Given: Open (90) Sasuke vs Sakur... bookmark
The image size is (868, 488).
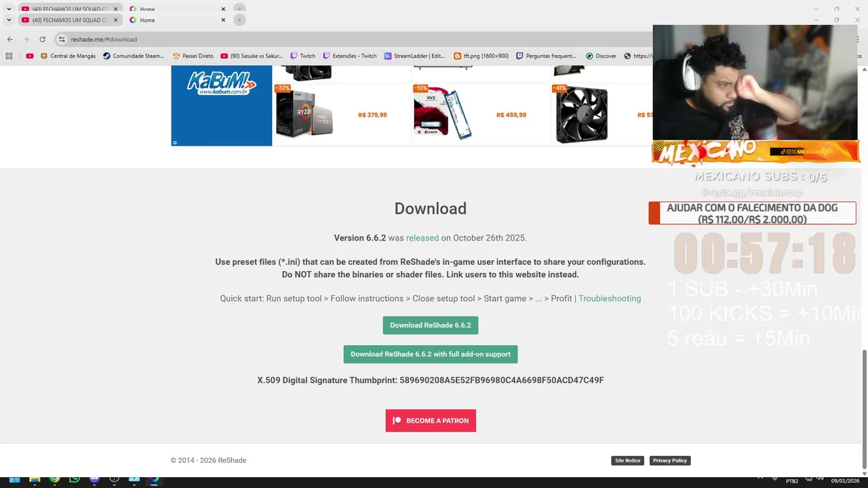Looking at the screenshot, I should pyautogui.click(x=252, y=56).
